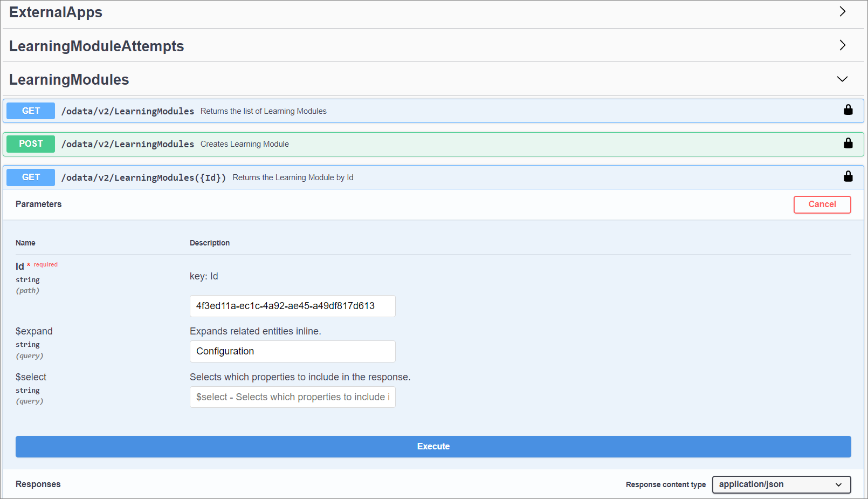The image size is (868, 499).
Task: Focus the $expand input containing Configuration
Action: pos(292,351)
